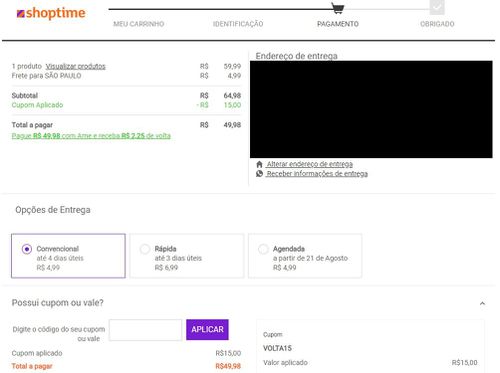Go to the Identificação step

click(x=238, y=24)
